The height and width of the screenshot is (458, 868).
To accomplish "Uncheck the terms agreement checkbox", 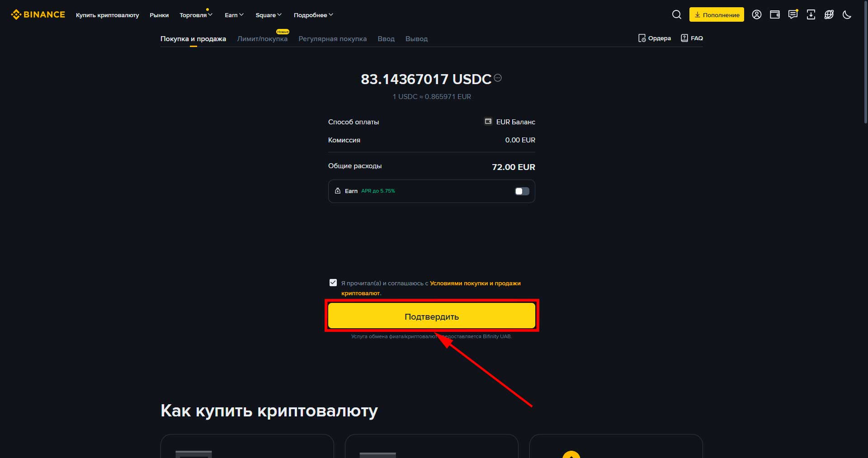I will (x=333, y=283).
